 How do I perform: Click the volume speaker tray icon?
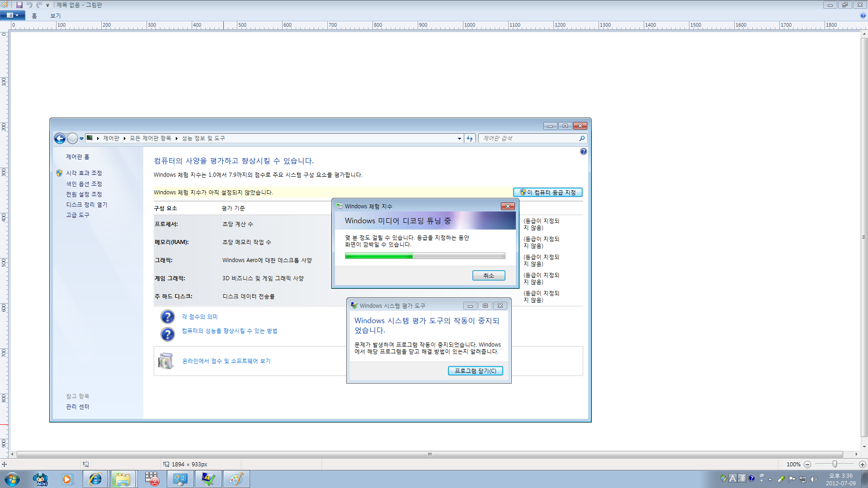tap(814, 479)
